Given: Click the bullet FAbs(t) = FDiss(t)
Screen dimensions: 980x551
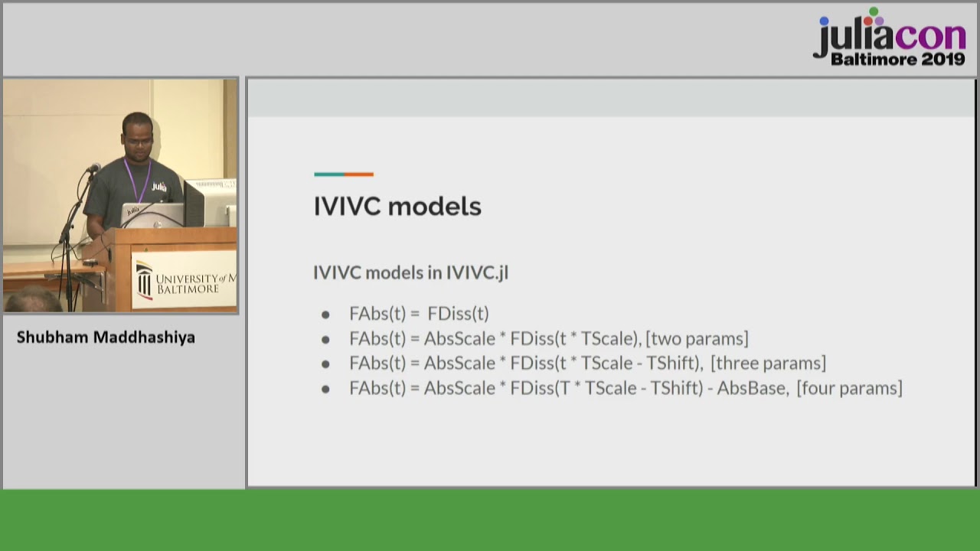Looking at the screenshot, I should (419, 313).
